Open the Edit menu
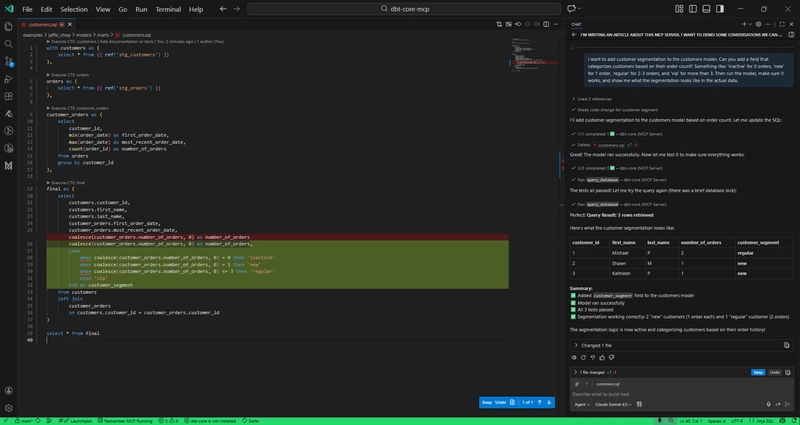The height and width of the screenshot is (425, 800). pyautogui.click(x=46, y=9)
